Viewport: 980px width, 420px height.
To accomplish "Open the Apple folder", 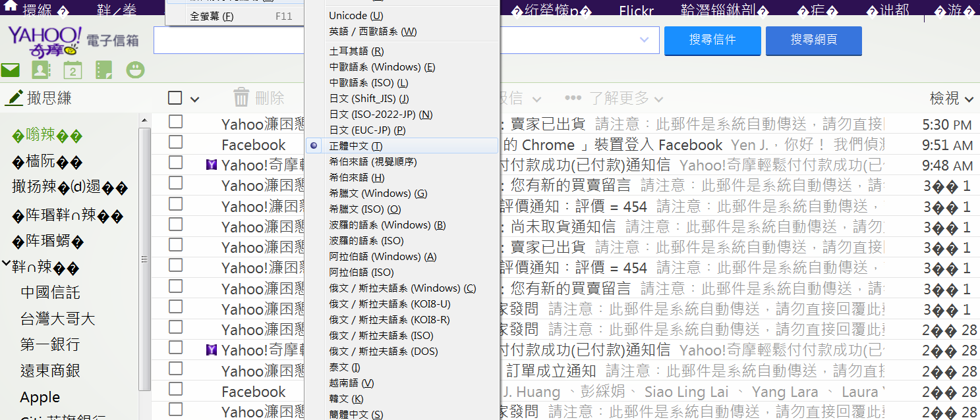I will click(x=40, y=397).
